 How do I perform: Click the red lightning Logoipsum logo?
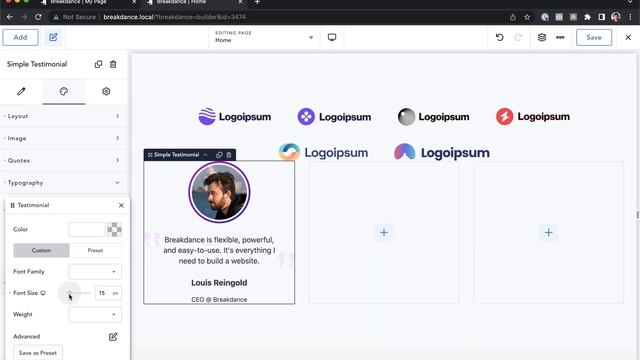pyautogui.click(x=533, y=116)
